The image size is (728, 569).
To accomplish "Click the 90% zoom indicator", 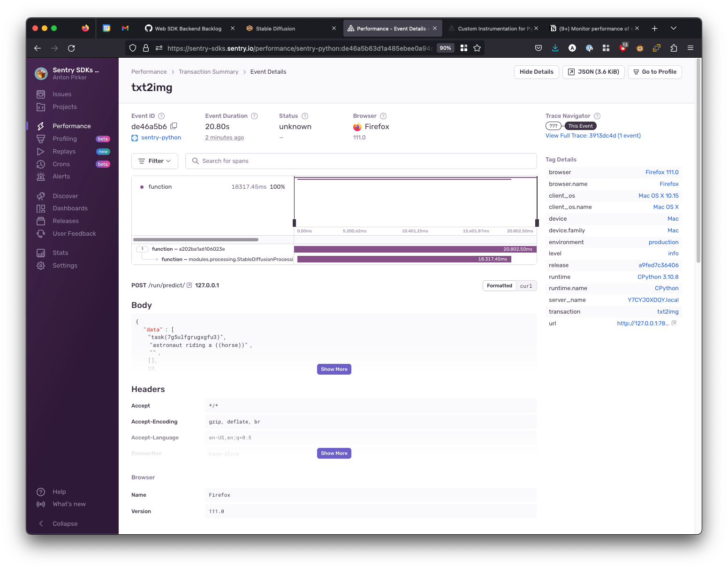I will pos(445,48).
